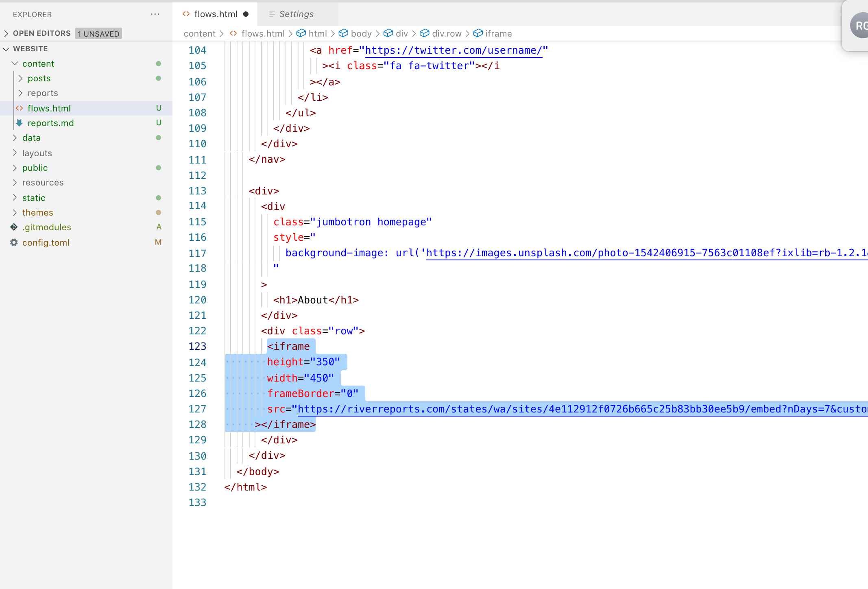Click the Settings tab list icon
The image size is (868, 589).
tap(272, 14)
